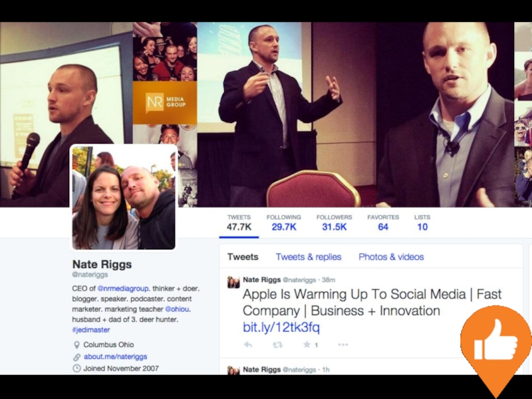Open the more options ellipsis on tweet
This screenshot has height=399, width=532.
343,344
